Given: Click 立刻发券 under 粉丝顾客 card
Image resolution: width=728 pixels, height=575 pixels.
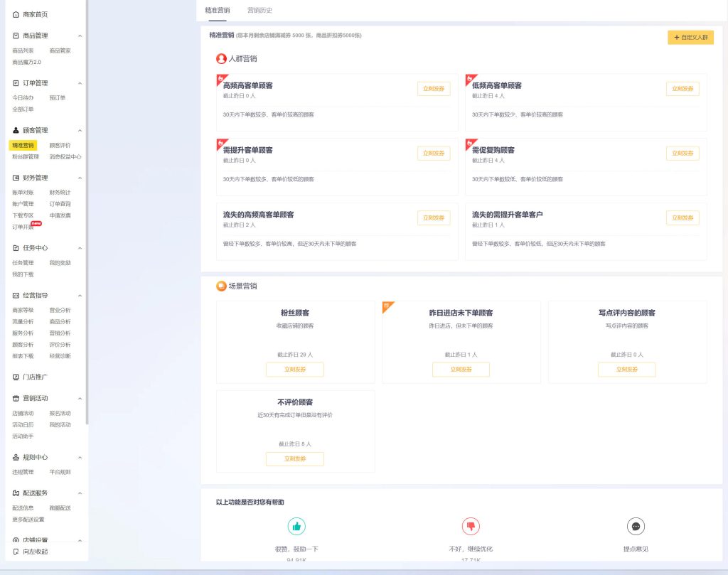Looking at the screenshot, I should coord(294,370).
